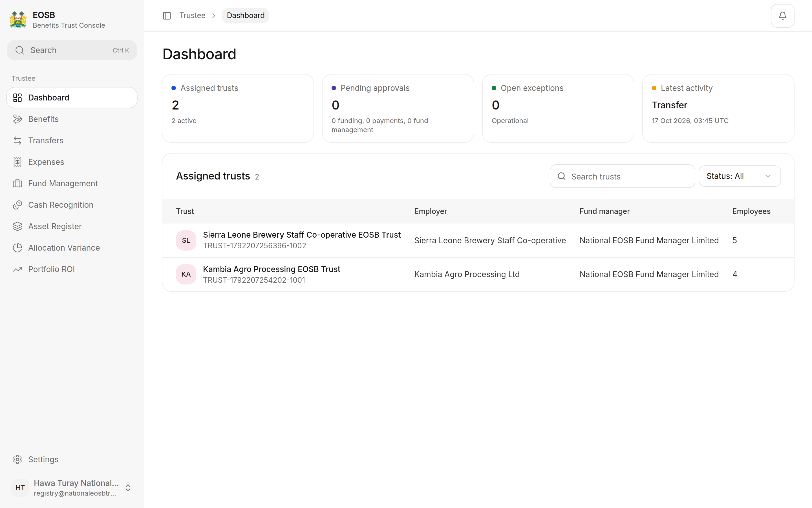812x508 pixels.
Task: Open Fund Management section
Action: [72, 183]
